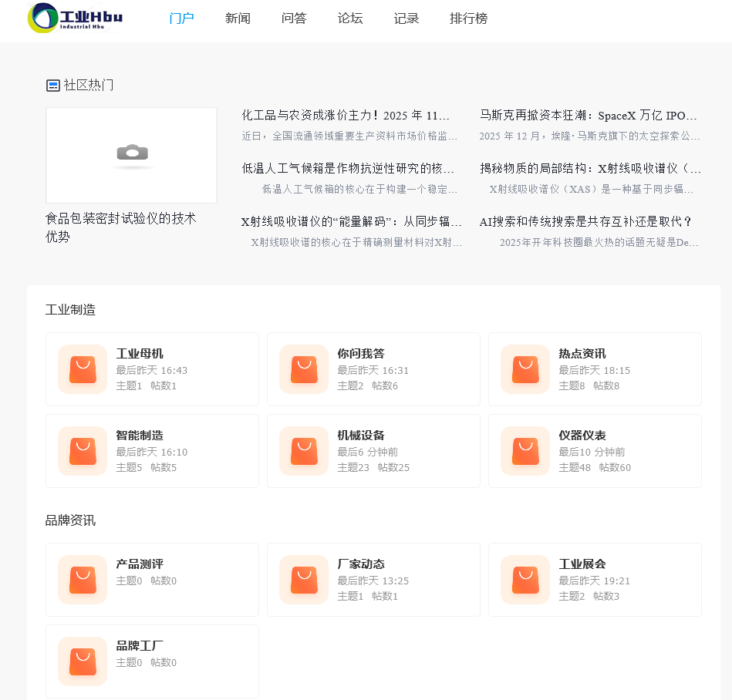732x700 pixels.
Task: Open the 智能制造 forum icon
Action: tap(82, 451)
